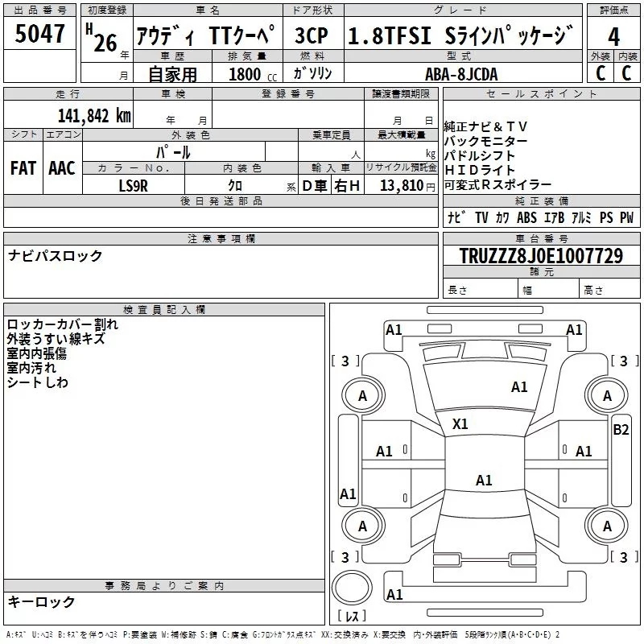Click the color code LS9R

coord(134,186)
